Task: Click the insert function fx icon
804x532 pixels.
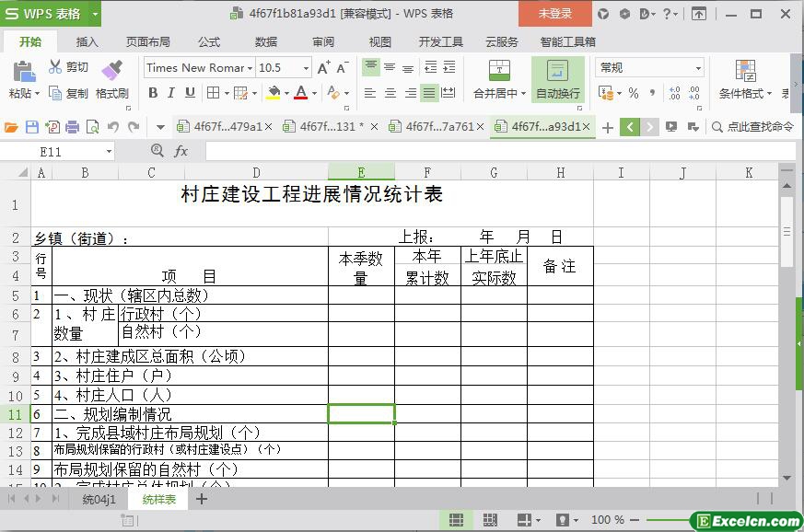Action: [x=181, y=151]
